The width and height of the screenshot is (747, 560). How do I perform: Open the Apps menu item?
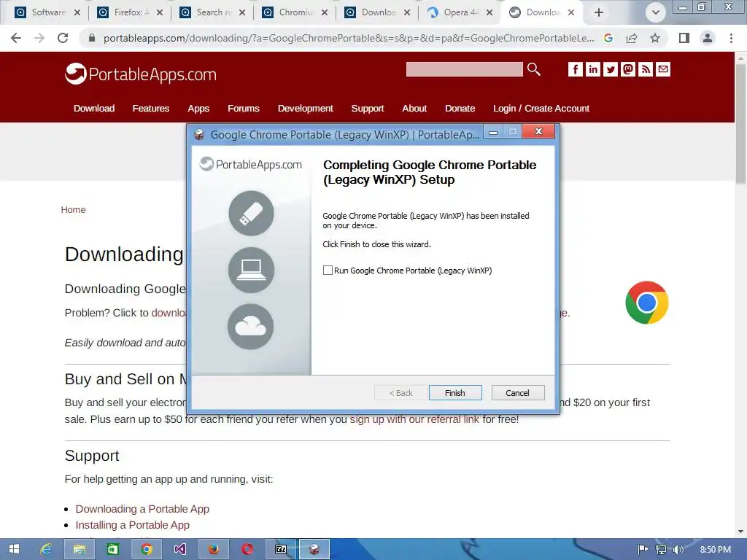(x=198, y=109)
